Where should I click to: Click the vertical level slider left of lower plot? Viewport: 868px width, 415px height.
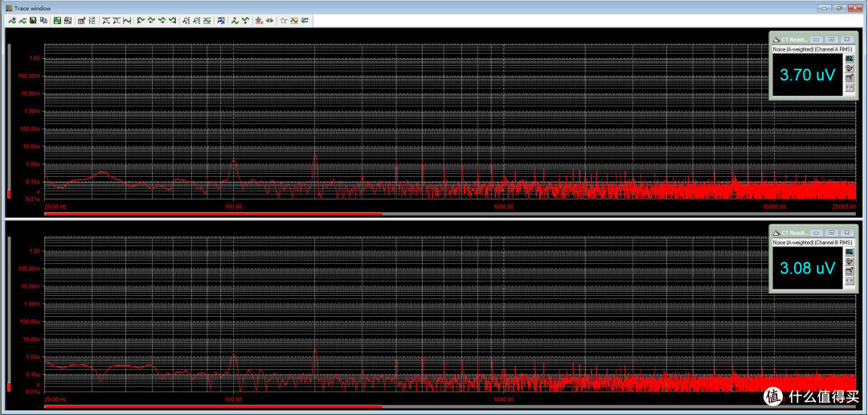tap(9, 314)
